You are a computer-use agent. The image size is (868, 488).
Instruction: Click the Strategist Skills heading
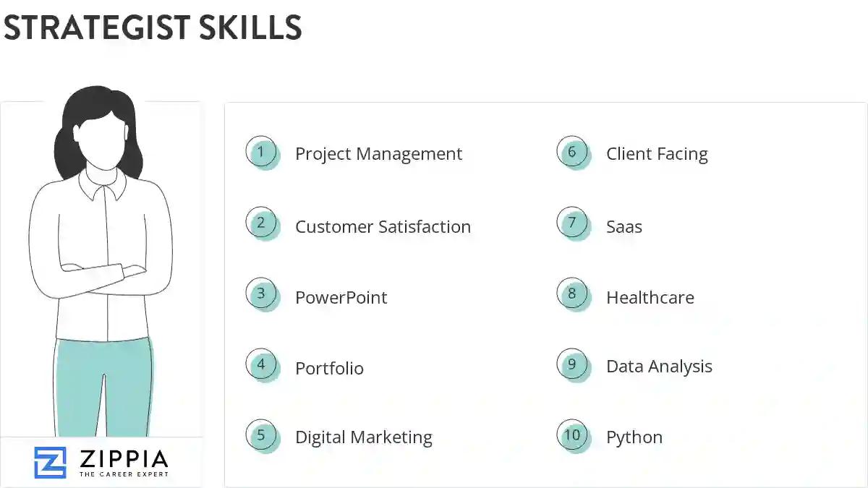click(153, 28)
